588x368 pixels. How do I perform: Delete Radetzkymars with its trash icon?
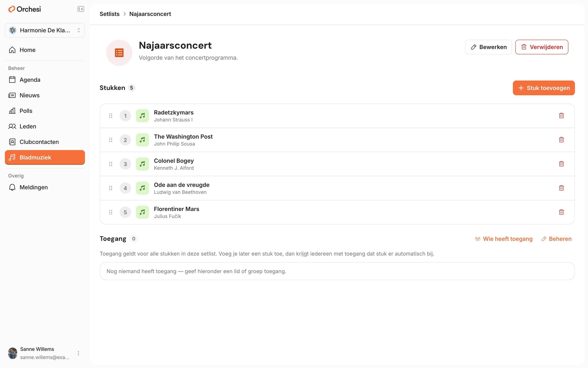561,116
